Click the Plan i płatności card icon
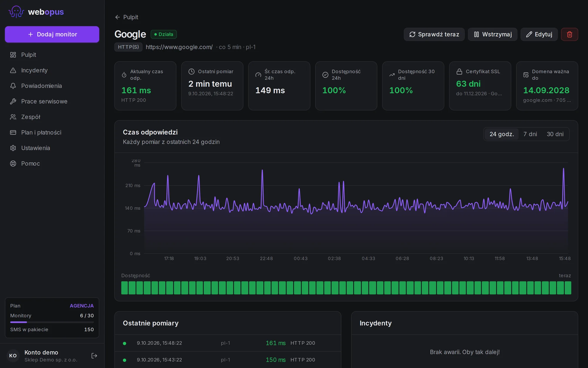Viewport: 588px width, 368px height. [13, 132]
